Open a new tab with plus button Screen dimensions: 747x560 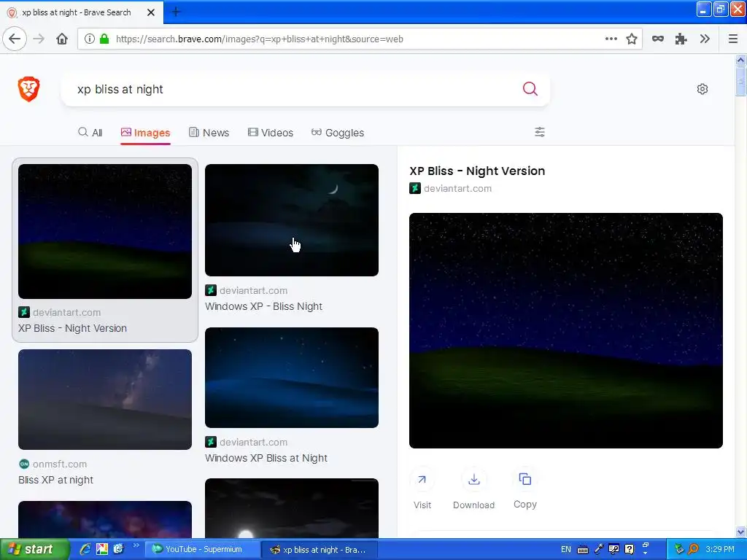pyautogui.click(x=176, y=12)
